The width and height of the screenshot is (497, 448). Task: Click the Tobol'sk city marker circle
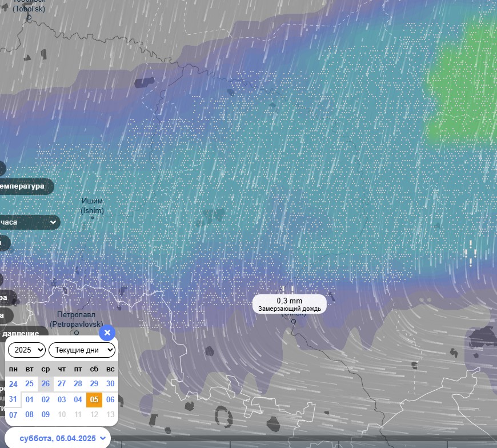click(x=29, y=18)
